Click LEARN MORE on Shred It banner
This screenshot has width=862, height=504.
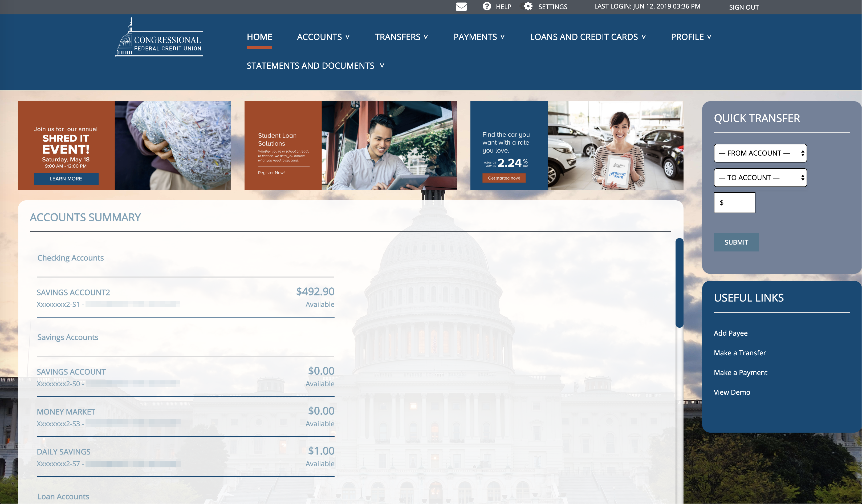[x=66, y=178]
